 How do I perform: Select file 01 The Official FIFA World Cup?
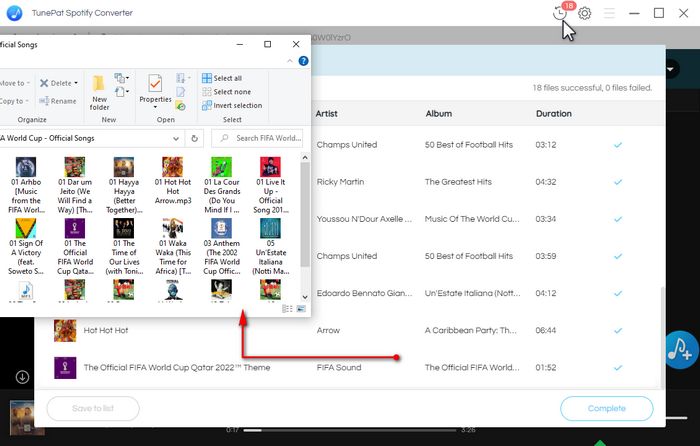point(75,247)
